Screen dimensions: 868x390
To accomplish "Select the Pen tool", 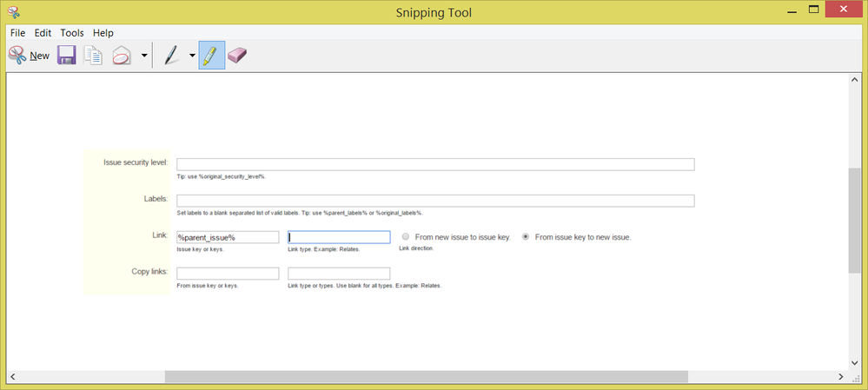I will [172, 56].
